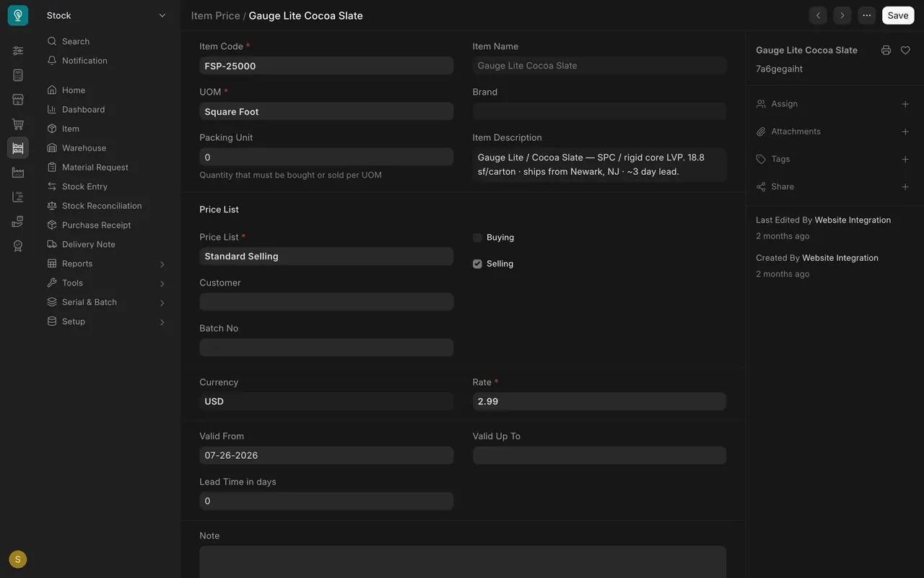Go back via the Item Price breadcrumb
The height and width of the screenshot is (578, 924).
[216, 16]
